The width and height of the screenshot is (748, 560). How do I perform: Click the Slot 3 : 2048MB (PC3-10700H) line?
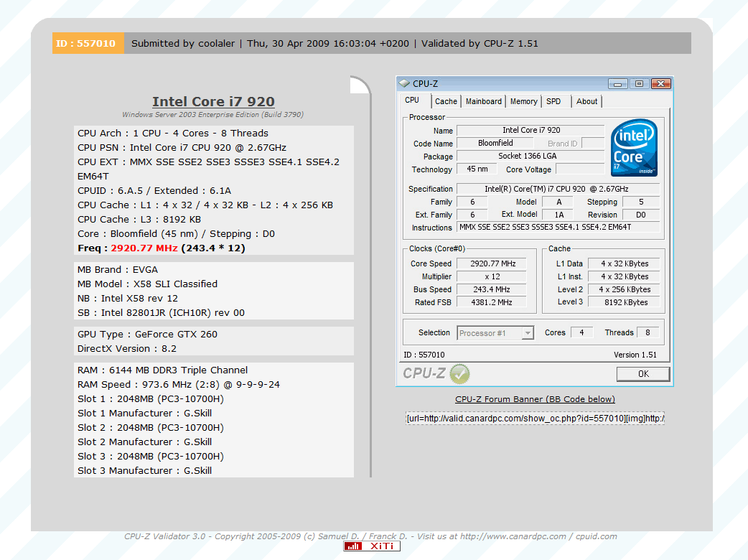pos(151,456)
